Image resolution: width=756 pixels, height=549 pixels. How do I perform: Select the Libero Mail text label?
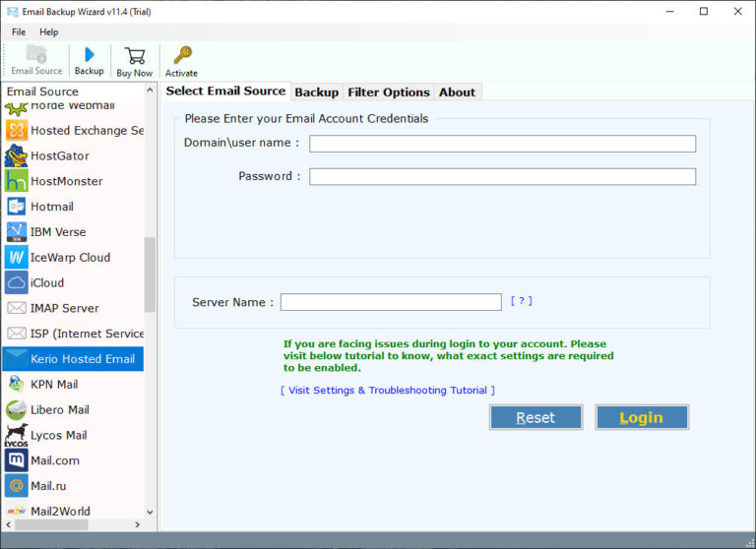point(60,409)
